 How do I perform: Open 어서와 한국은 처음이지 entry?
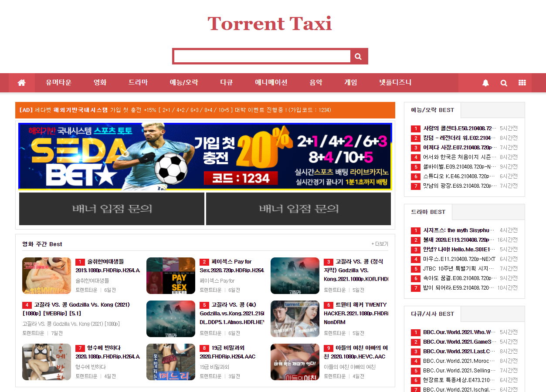[459, 157]
